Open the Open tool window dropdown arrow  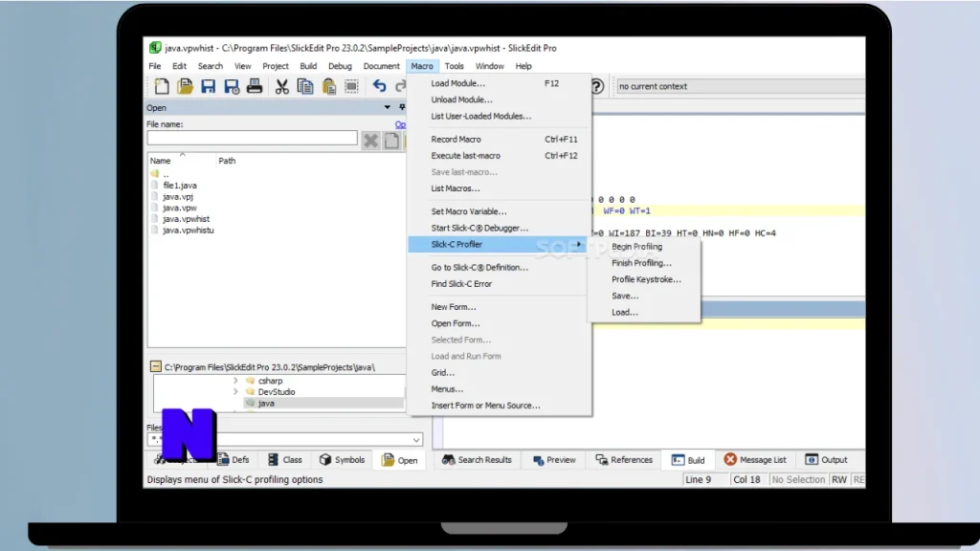tap(388, 107)
